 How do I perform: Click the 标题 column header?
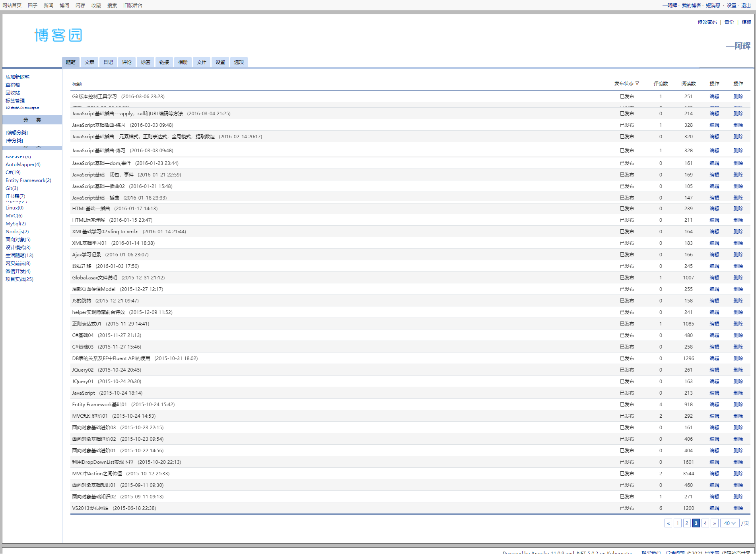click(x=77, y=84)
